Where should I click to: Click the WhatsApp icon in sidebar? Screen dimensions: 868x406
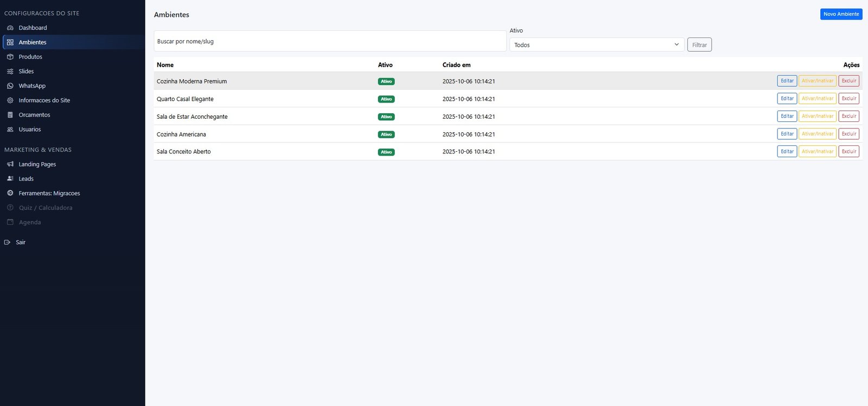10,86
